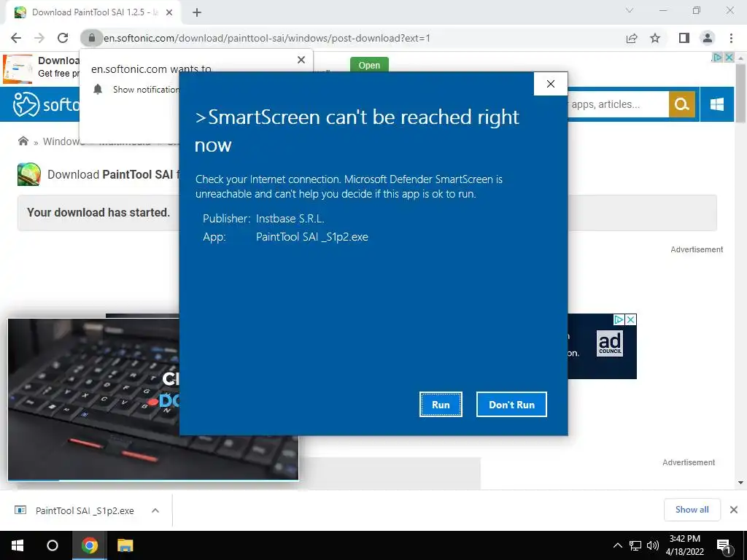Click the PaintTool SAI app icon on page
747x560 pixels.
coord(29,174)
